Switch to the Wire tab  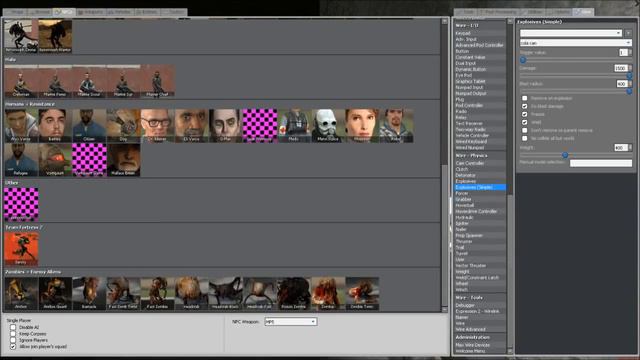click(583, 12)
